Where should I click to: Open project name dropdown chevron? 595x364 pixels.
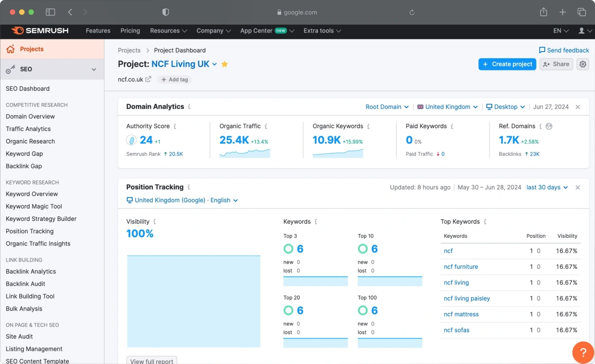214,65
